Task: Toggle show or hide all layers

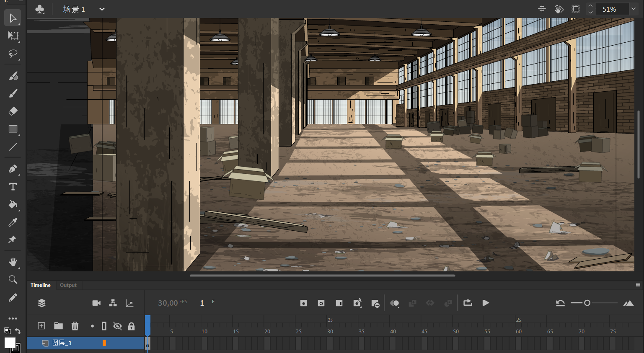Action: coord(117,326)
